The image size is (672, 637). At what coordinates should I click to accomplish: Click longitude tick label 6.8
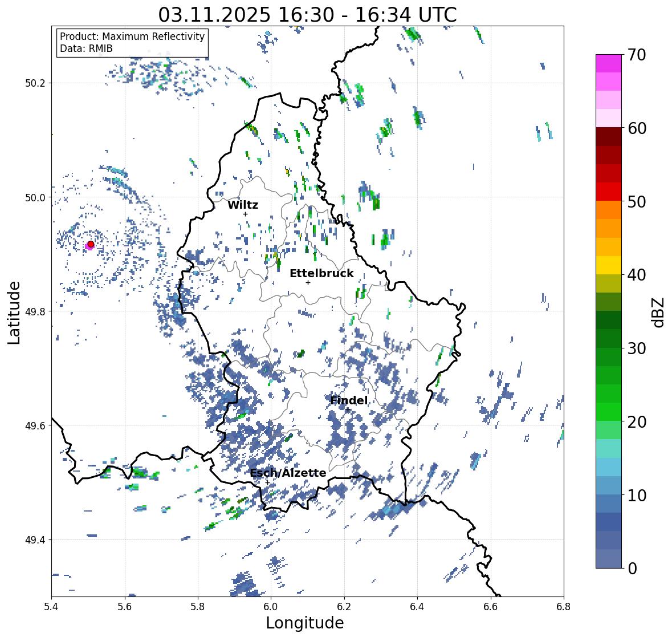pos(564,607)
